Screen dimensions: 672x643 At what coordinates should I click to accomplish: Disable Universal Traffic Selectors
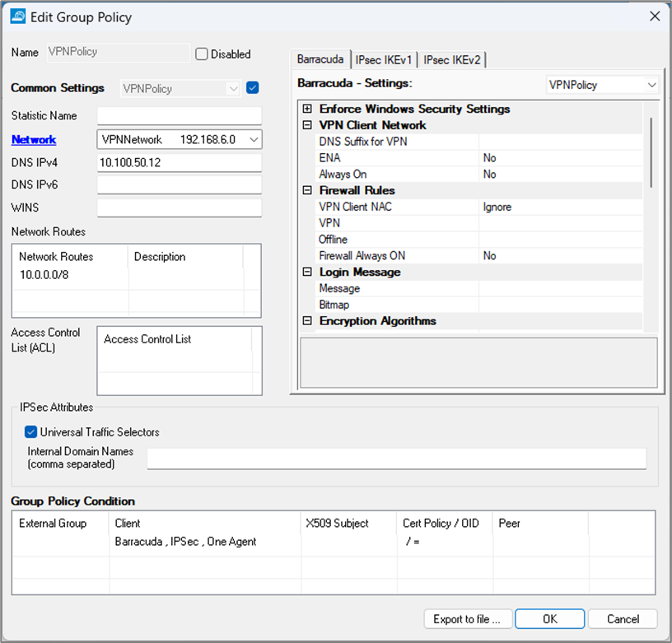click(x=31, y=431)
